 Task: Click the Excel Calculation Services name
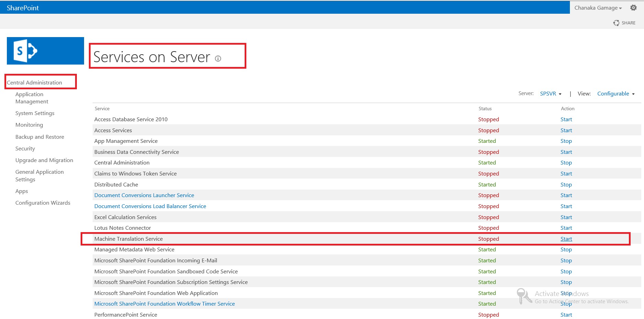pos(125,217)
